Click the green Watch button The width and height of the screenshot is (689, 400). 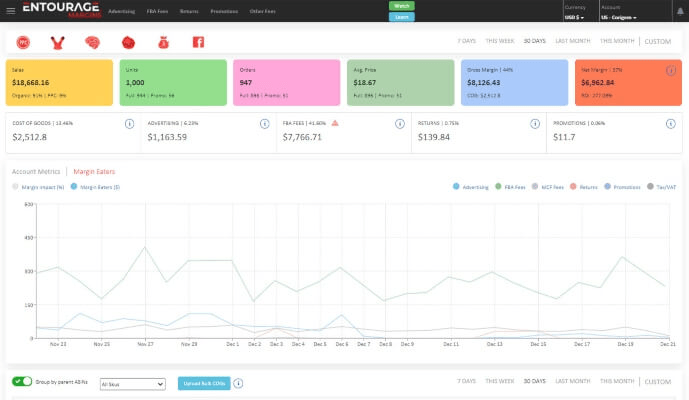pyautogui.click(x=402, y=6)
